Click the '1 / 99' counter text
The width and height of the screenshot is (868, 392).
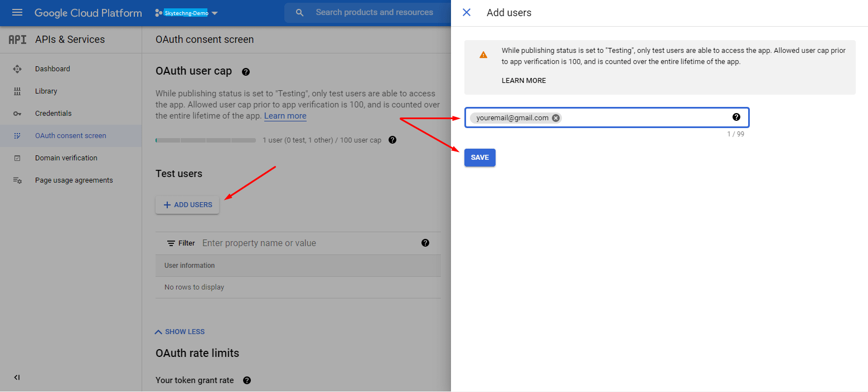pyautogui.click(x=735, y=134)
